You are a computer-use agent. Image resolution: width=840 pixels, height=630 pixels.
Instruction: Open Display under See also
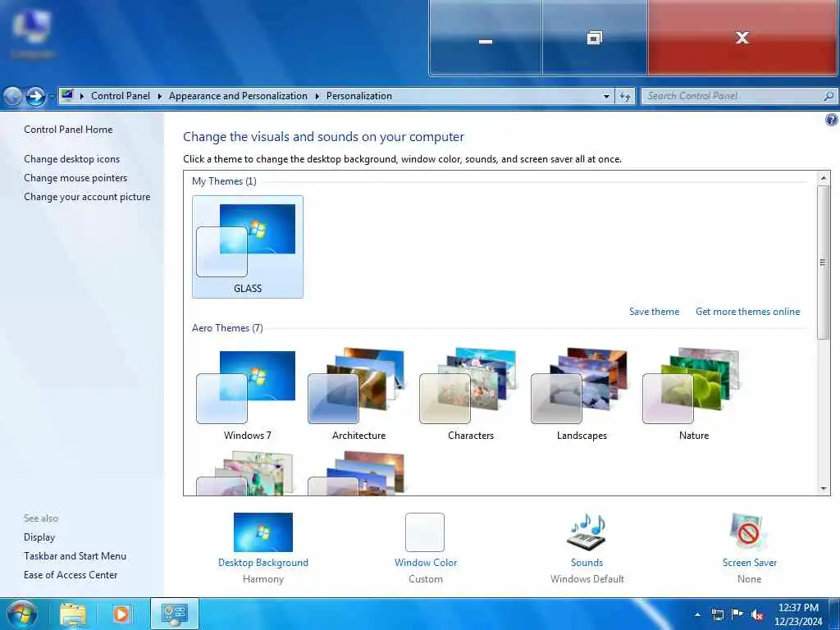pyautogui.click(x=39, y=537)
